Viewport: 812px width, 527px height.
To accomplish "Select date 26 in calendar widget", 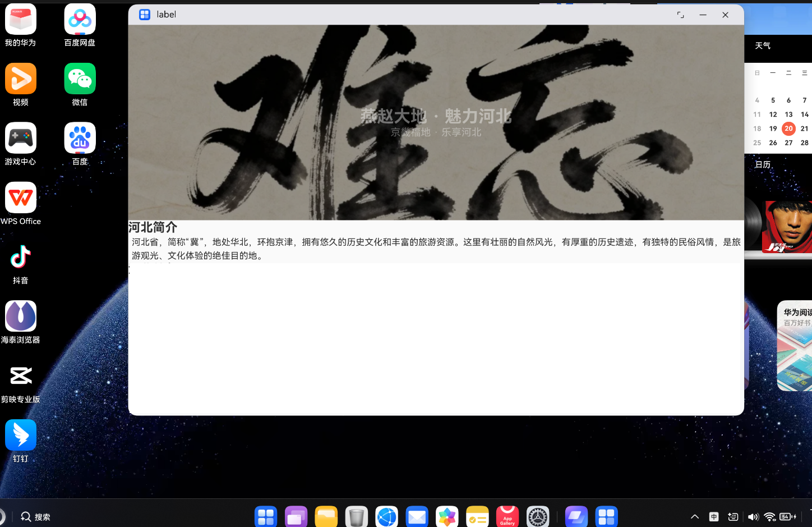I will (x=773, y=143).
